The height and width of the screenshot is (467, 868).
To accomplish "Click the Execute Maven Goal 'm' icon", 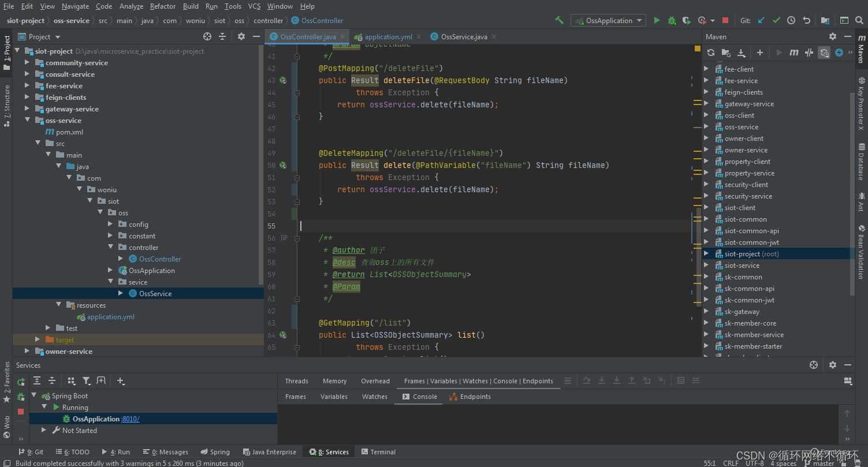I will pos(794,53).
